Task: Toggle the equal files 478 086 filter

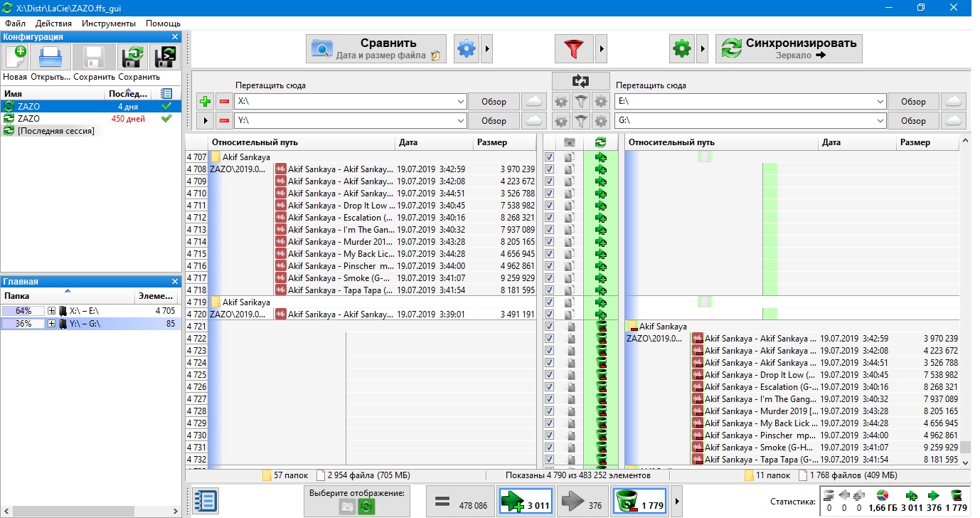Action: coord(461,502)
